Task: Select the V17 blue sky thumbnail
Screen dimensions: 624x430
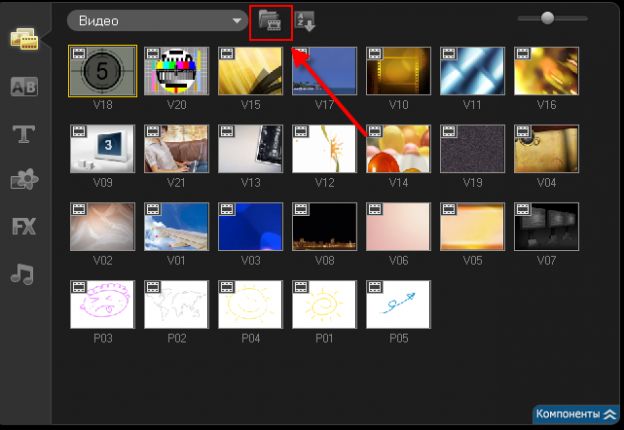Action: coord(324,71)
